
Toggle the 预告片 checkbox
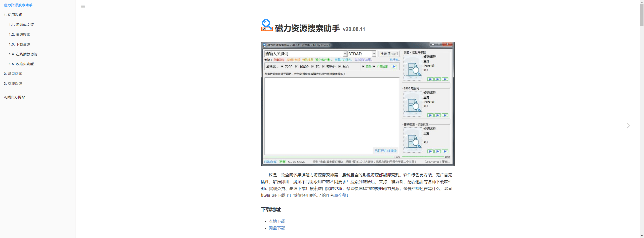coord(324,66)
